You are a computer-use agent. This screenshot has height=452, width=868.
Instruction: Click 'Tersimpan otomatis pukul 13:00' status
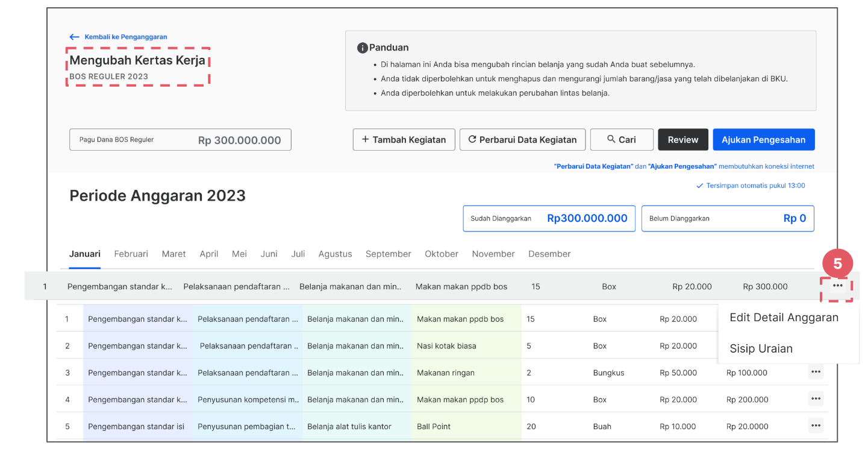pos(751,186)
